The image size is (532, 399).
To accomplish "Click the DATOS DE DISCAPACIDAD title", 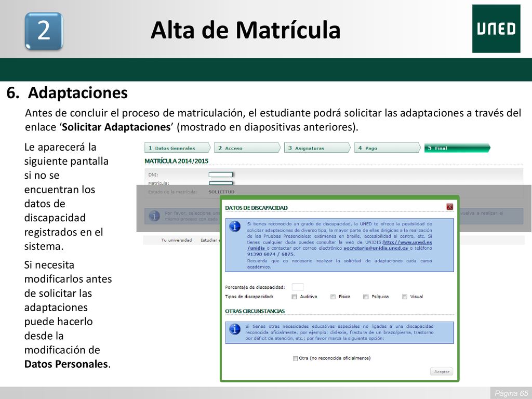I will pyautogui.click(x=256, y=208).
